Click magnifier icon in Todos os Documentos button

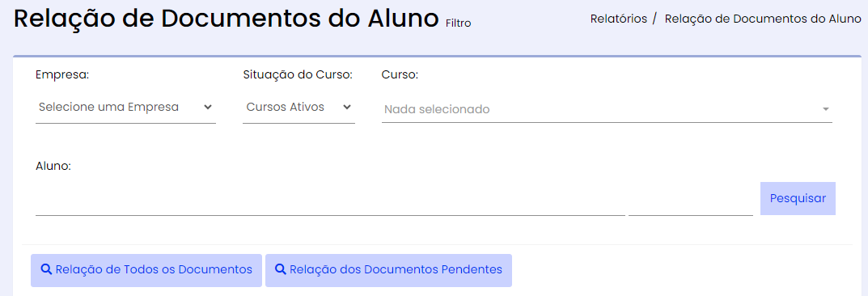pyautogui.click(x=46, y=269)
